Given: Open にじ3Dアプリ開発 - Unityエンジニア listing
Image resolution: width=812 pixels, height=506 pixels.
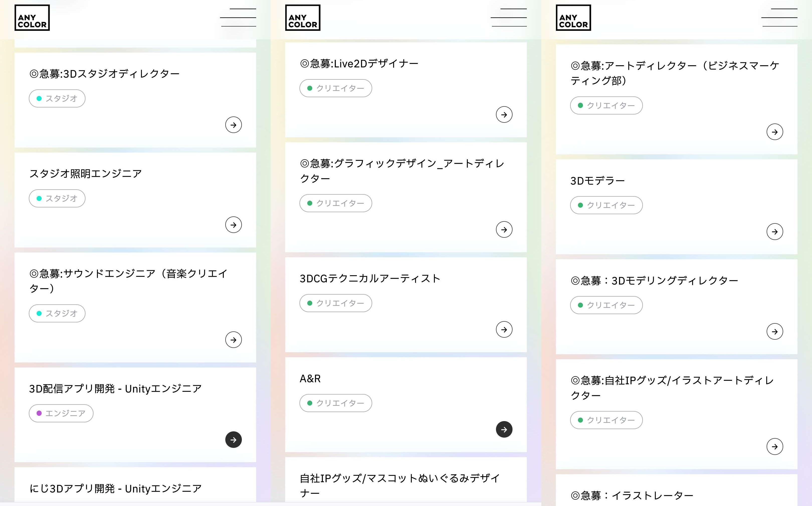Looking at the screenshot, I should click(116, 489).
